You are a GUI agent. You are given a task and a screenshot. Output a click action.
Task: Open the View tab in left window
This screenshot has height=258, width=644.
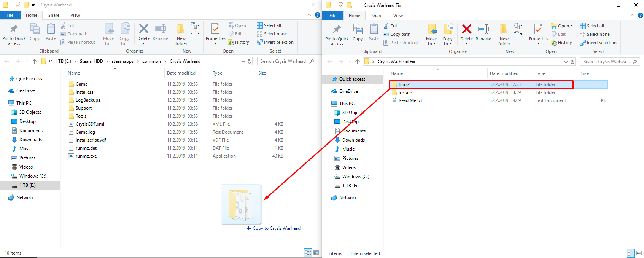pyautogui.click(x=75, y=15)
